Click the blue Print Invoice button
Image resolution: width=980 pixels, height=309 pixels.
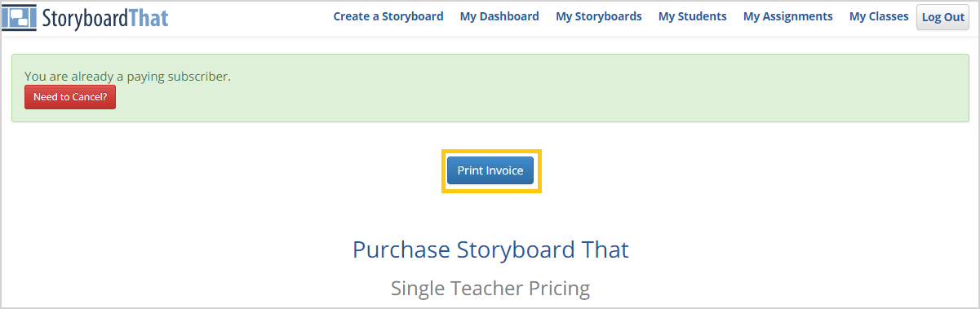click(x=490, y=170)
